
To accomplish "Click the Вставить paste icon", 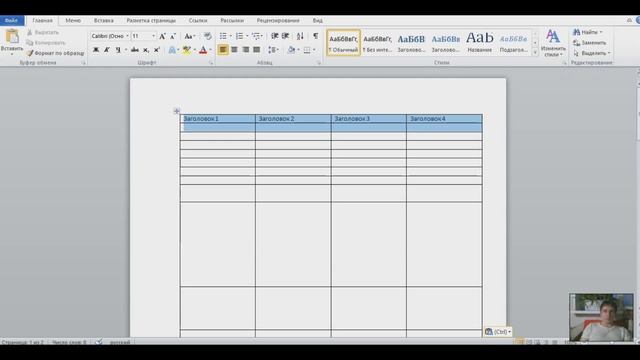I will [x=12, y=37].
